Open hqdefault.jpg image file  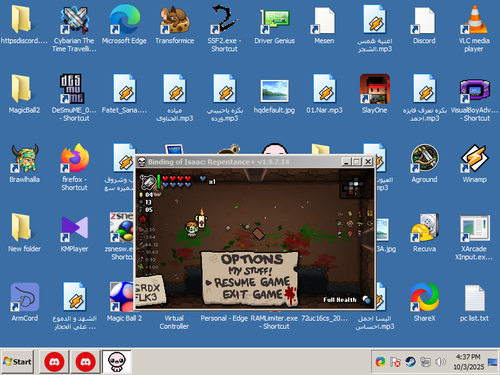point(275,91)
